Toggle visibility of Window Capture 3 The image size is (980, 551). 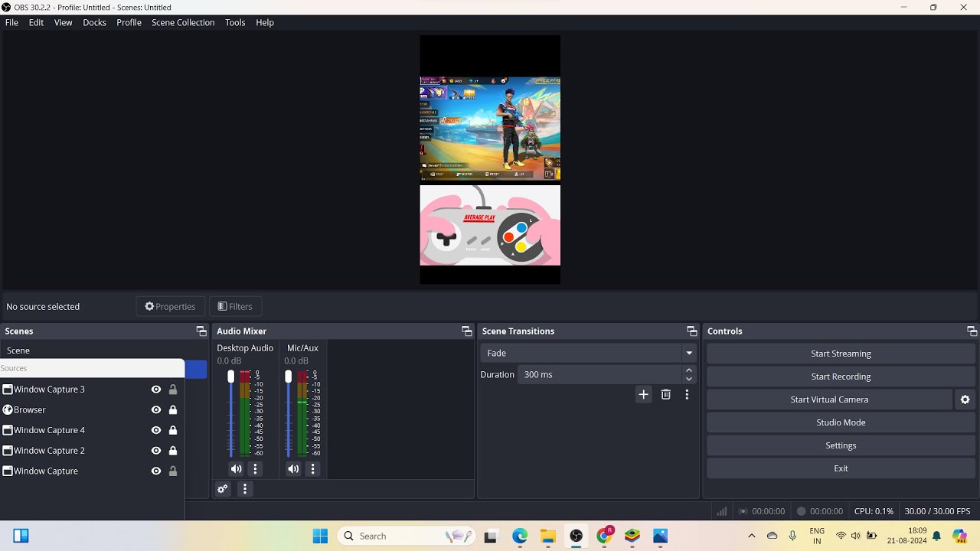(156, 390)
